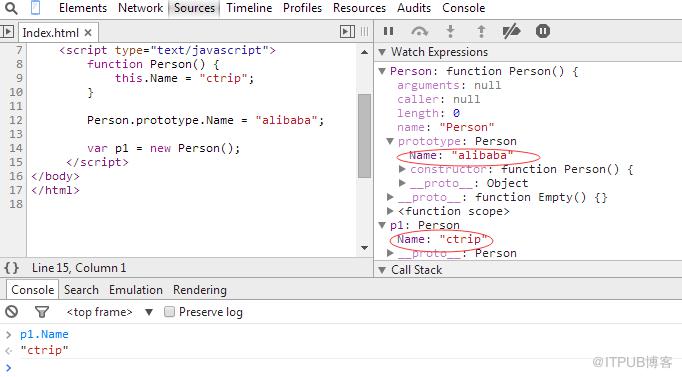The width and height of the screenshot is (682, 377).
Task: Click the length: 0 property
Action: pos(428,113)
